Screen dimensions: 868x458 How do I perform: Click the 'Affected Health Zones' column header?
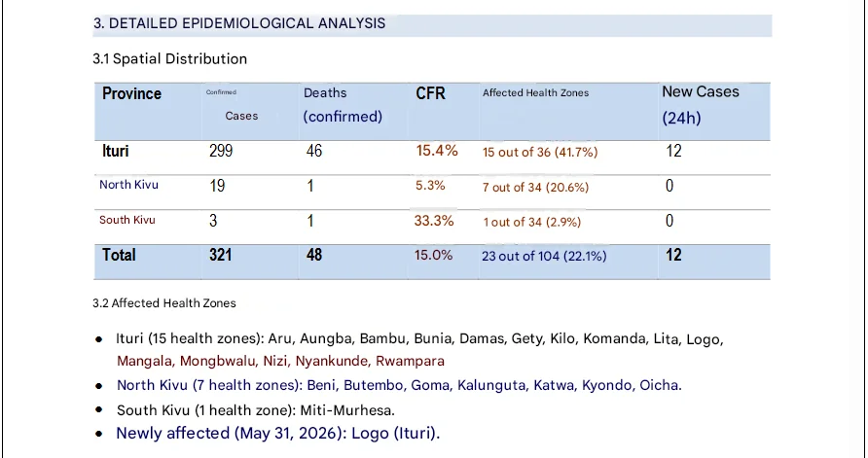[535, 93]
